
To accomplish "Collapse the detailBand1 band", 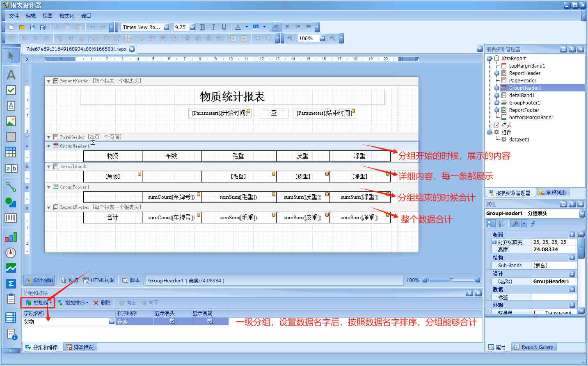I will 49,167.
